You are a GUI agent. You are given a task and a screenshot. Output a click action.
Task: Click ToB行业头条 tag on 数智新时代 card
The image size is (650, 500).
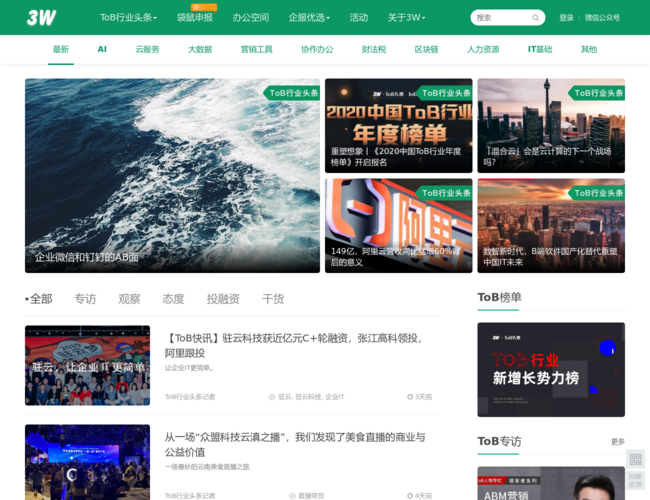[597, 193]
